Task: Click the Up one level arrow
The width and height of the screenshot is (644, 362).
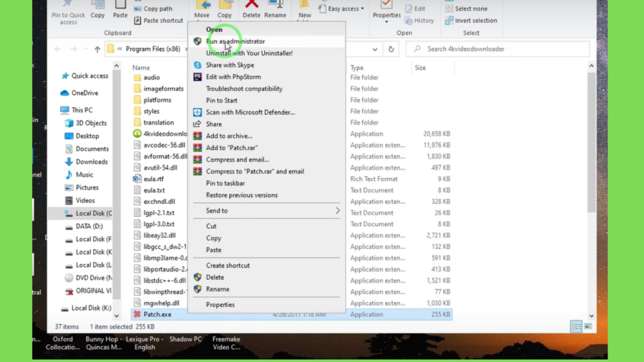Action: click(x=97, y=49)
